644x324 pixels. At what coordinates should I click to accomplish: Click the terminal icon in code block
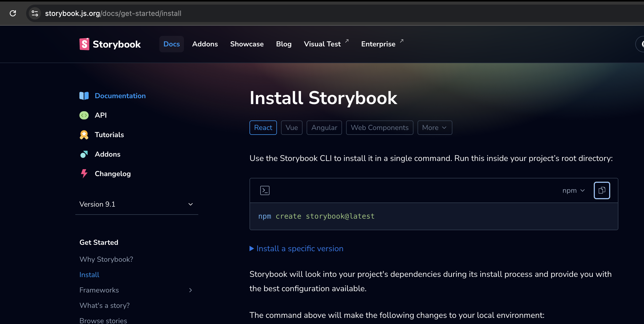pyautogui.click(x=265, y=190)
